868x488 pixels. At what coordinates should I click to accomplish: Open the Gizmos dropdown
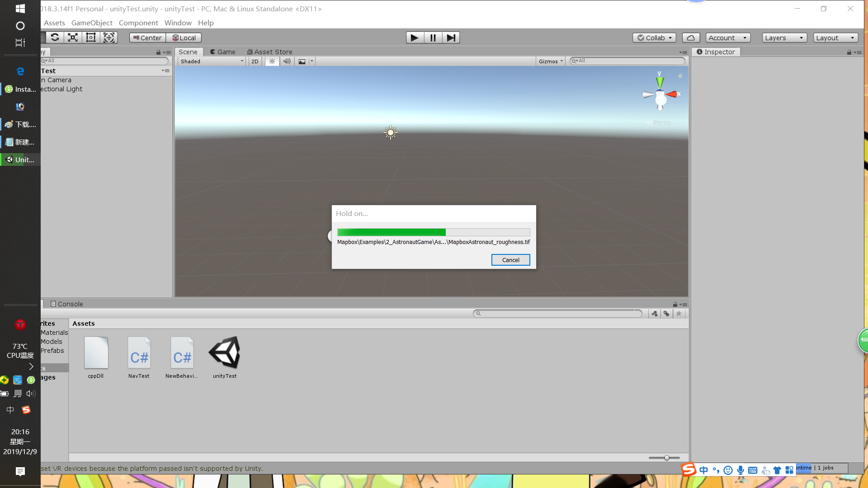coord(550,61)
